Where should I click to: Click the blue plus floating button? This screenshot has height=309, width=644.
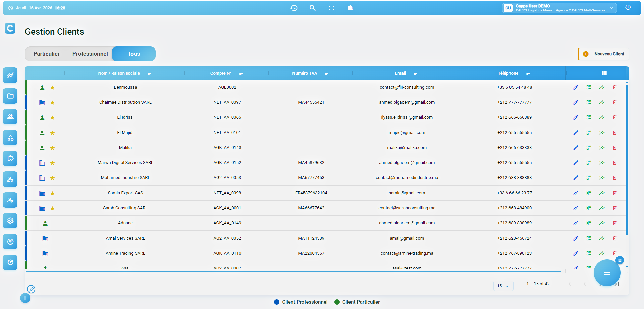(25, 298)
